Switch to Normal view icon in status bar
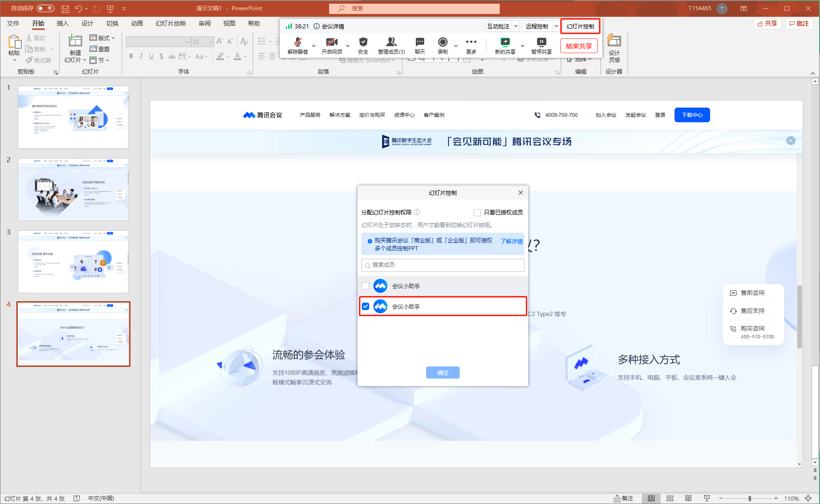This screenshot has width=820, height=504. point(651,498)
